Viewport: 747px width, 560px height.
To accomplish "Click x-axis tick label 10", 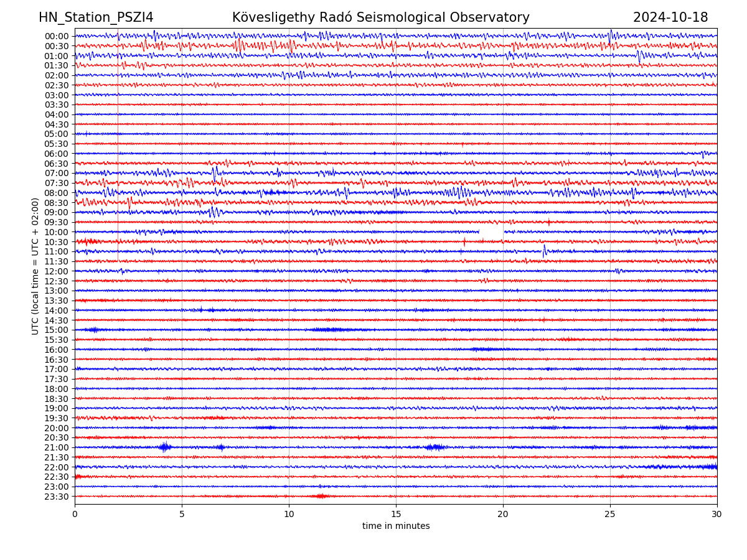I will (289, 515).
